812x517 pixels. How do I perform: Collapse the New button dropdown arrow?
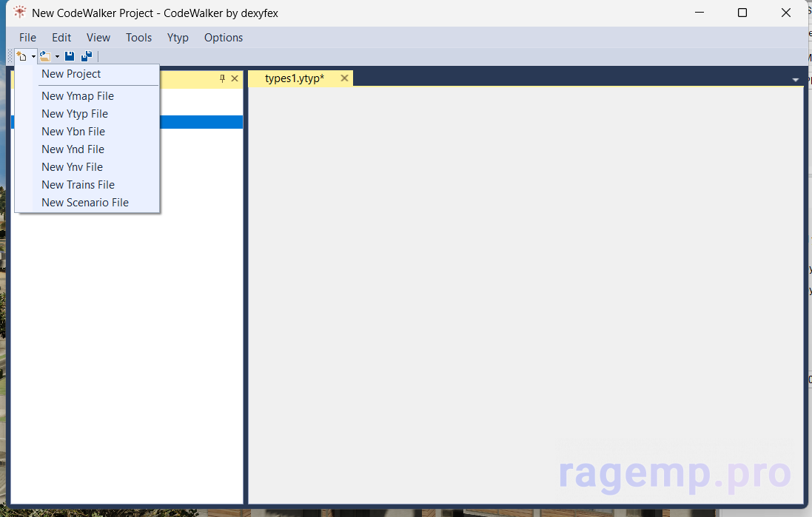point(33,56)
